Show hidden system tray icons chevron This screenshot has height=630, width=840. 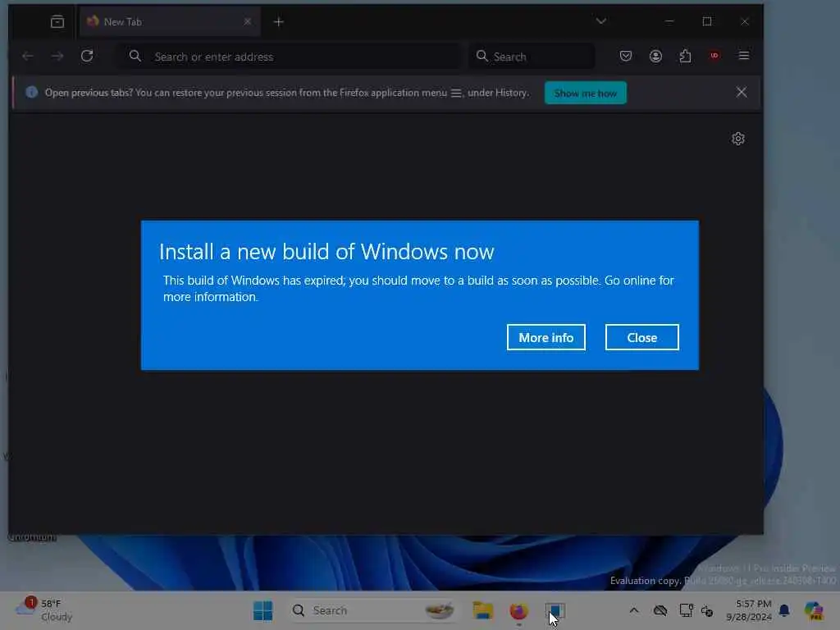[634, 610]
